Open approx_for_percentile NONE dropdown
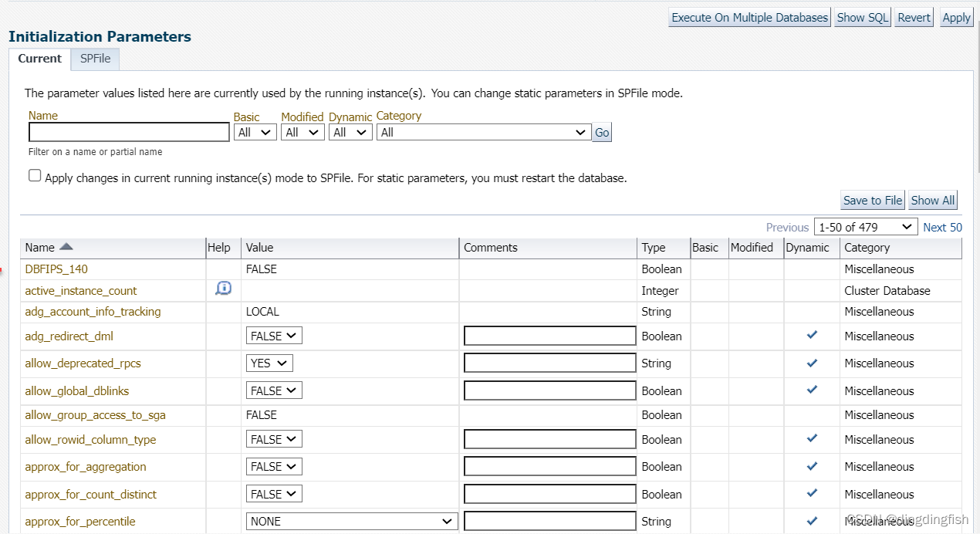 coord(352,521)
